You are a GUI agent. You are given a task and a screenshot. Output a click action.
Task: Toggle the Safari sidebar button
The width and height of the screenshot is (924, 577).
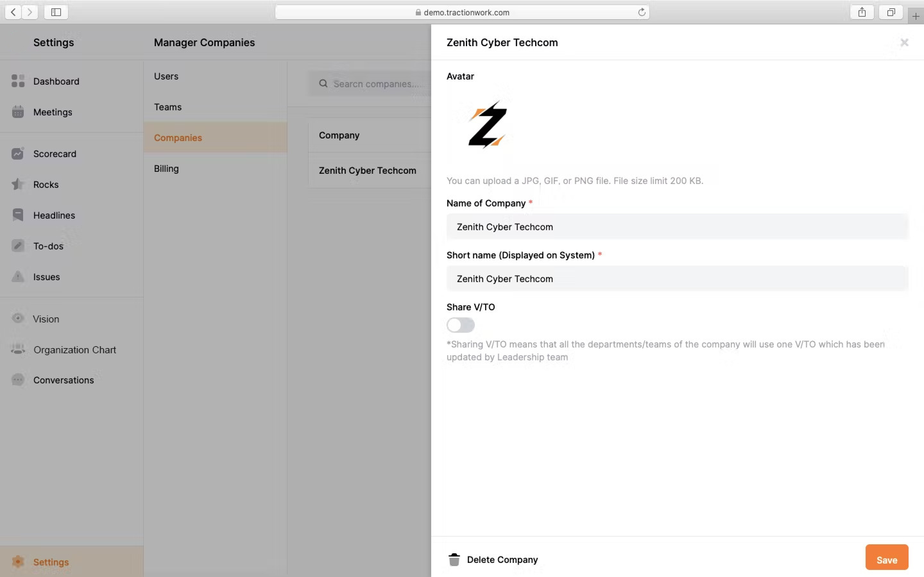56,12
